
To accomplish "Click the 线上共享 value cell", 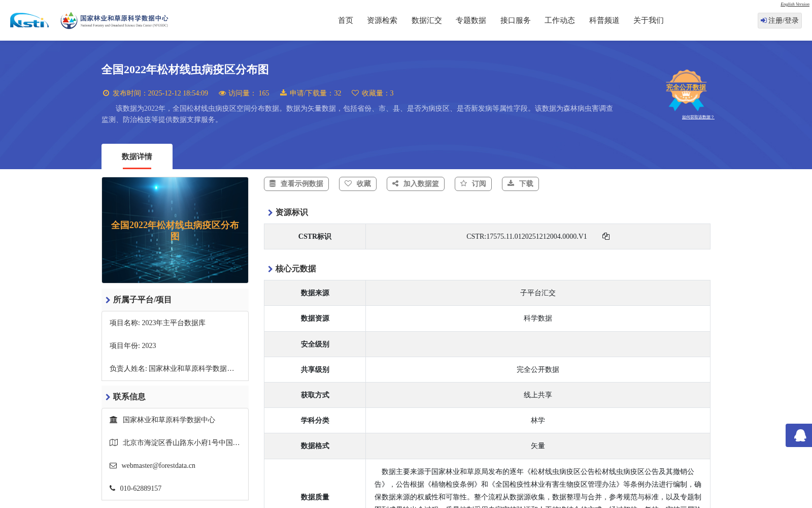I will click(x=538, y=395).
